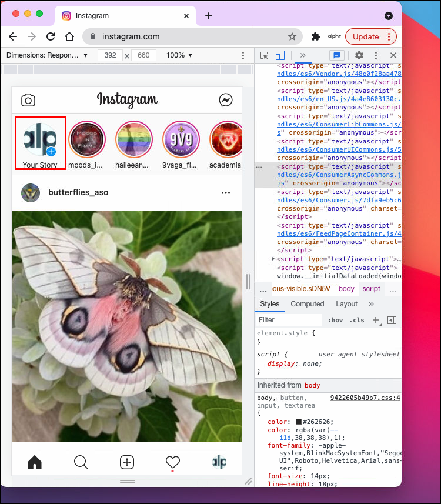Open alphr extension icon
The width and height of the screenshot is (441, 504).
click(335, 36)
